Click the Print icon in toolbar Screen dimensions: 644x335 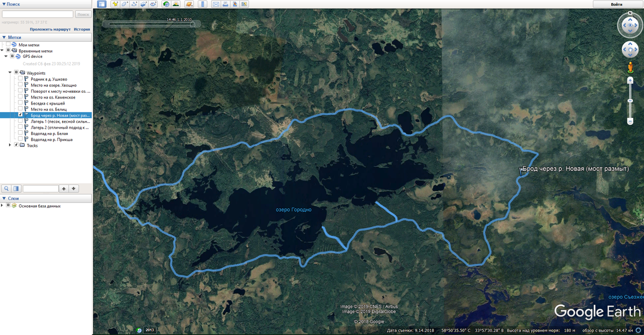pyautogui.click(x=226, y=4)
